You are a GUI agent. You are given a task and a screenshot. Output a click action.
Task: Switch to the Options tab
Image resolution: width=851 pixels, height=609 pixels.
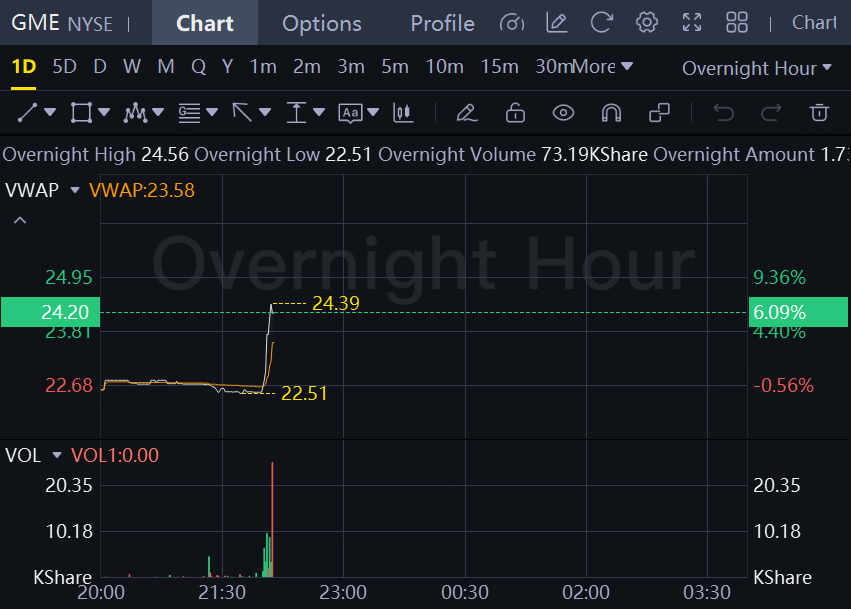click(322, 23)
